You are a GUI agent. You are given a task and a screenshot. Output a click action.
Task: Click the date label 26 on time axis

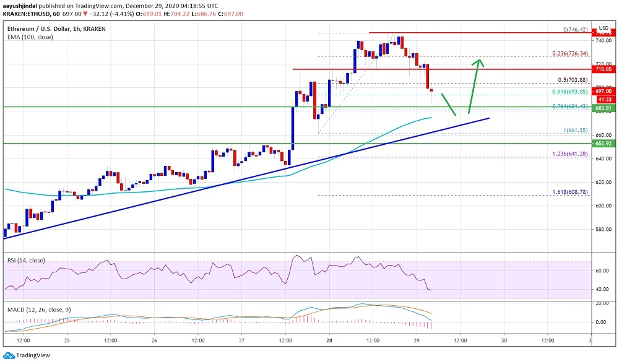click(x=154, y=340)
